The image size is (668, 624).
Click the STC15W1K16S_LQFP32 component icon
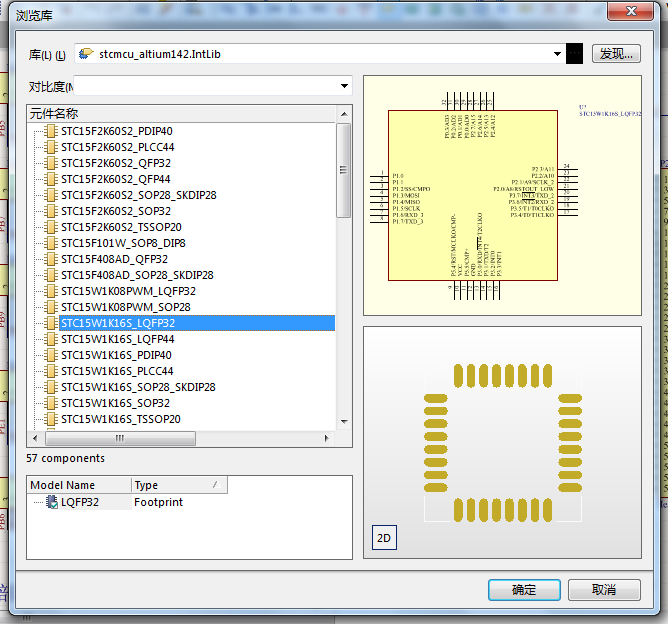tap(51, 323)
